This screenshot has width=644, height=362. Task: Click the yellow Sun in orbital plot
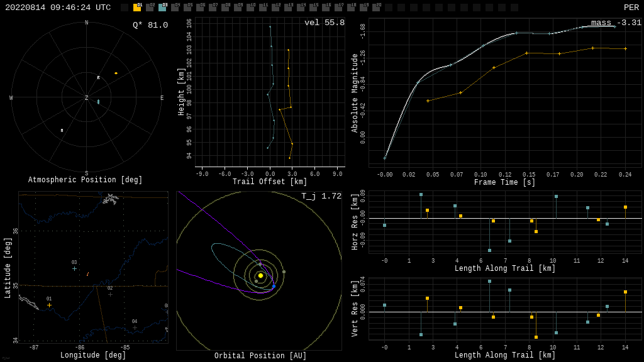tap(260, 275)
